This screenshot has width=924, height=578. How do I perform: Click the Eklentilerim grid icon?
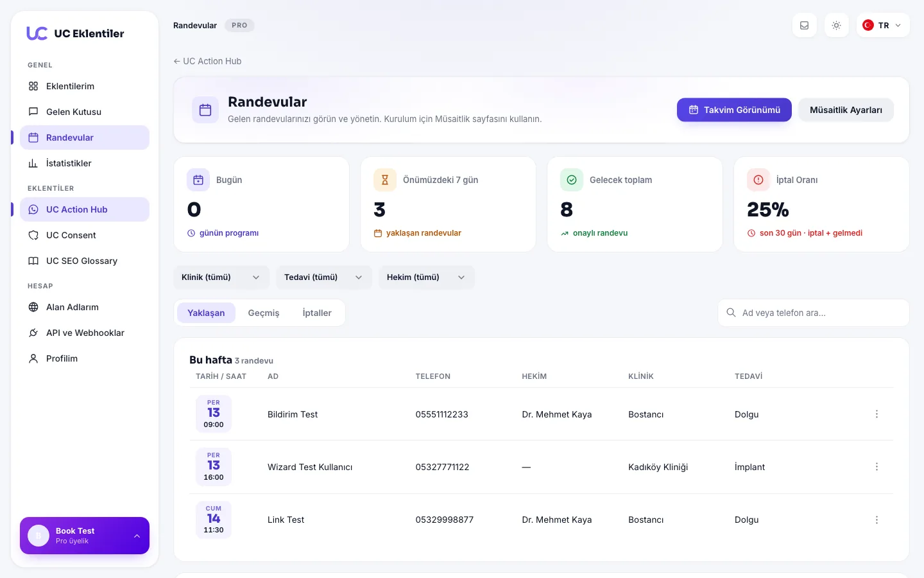33,86
